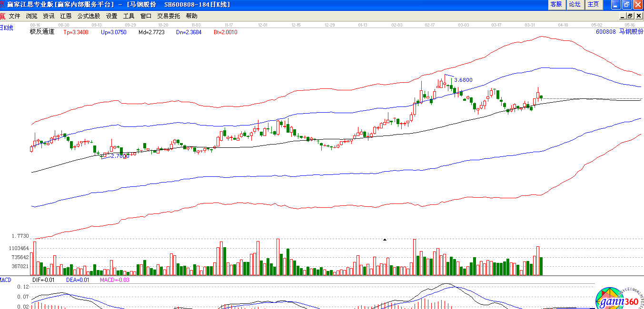Select the 12-15 date on time axis
This screenshot has width=644, height=309.
click(296, 25)
